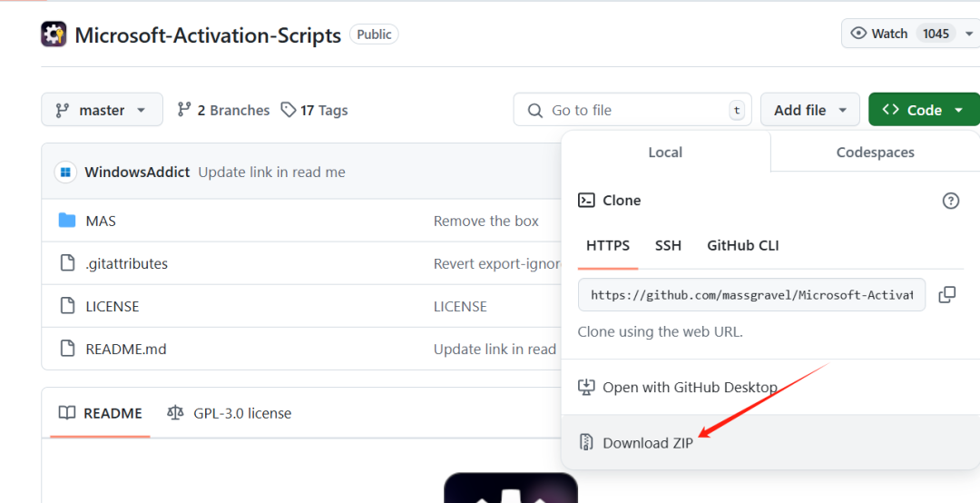Click the Microsoft-Activation-Scripts repository avatar icon

pyautogui.click(x=54, y=35)
